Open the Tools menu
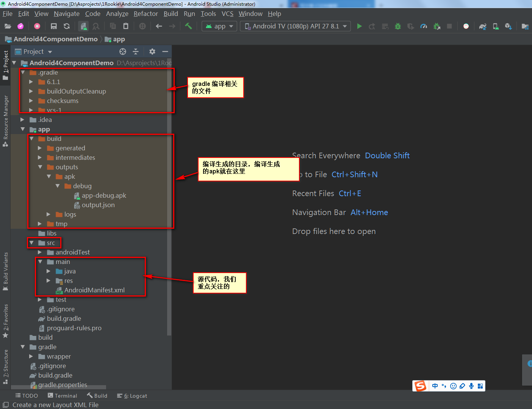Screen dimensions: 532x409 (x=208, y=14)
